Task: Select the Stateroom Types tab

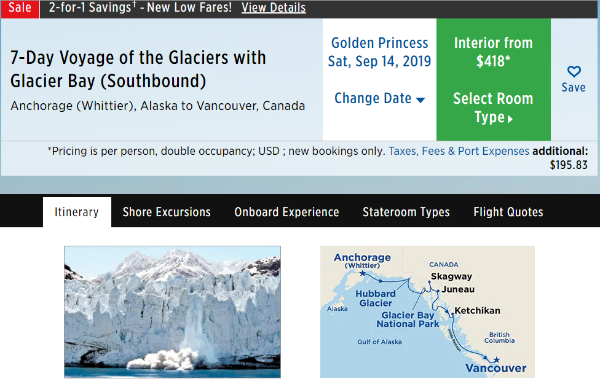Action: click(406, 212)
